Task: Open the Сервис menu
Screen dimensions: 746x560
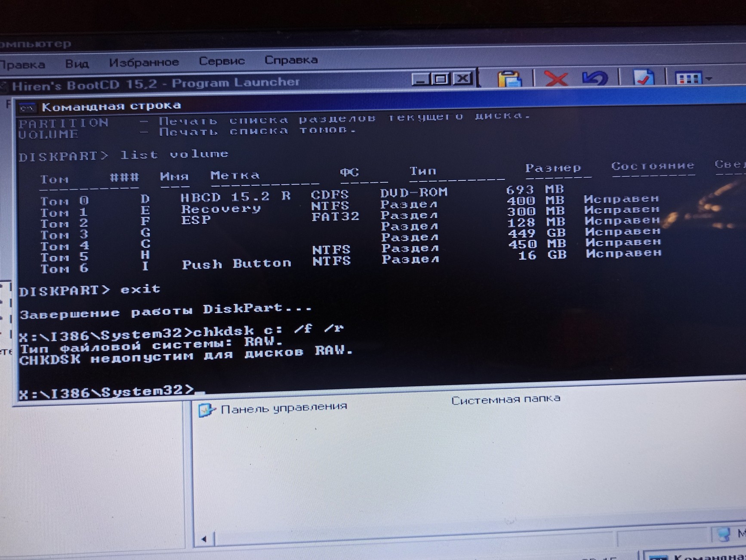Action: [x=222, y=61]
